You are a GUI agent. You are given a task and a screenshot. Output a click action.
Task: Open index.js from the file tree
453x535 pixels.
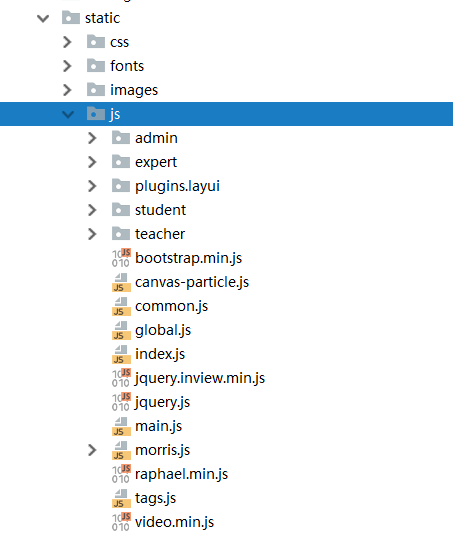tap(160, 354)
